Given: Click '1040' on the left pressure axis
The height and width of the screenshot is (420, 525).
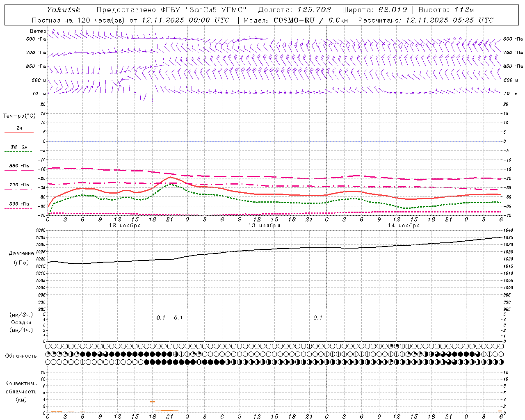Looking at the screenshot, I should pos(41,231).
